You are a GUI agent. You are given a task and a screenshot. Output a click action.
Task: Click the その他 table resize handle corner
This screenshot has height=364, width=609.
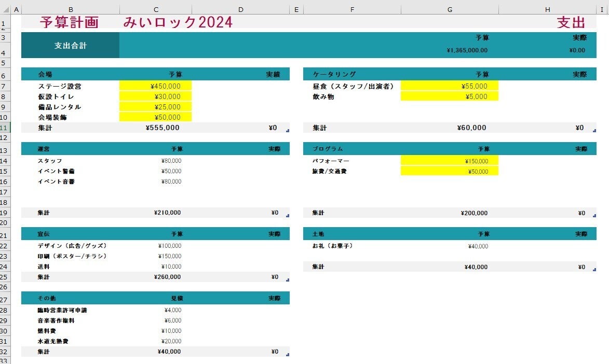click(x=288, y=355)
